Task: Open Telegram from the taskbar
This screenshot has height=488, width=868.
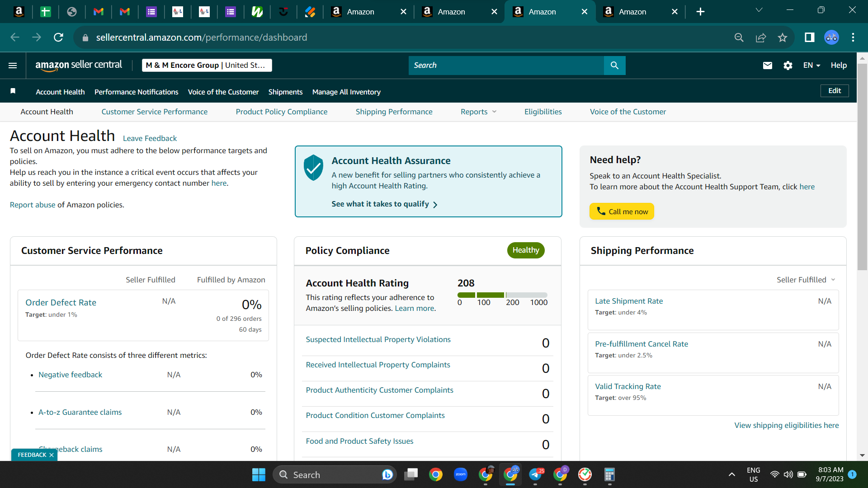Action: [x=535, y=474]
